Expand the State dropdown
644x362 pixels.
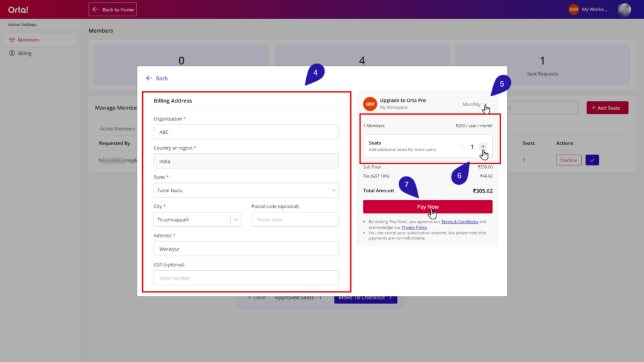(x=333, y=190)
